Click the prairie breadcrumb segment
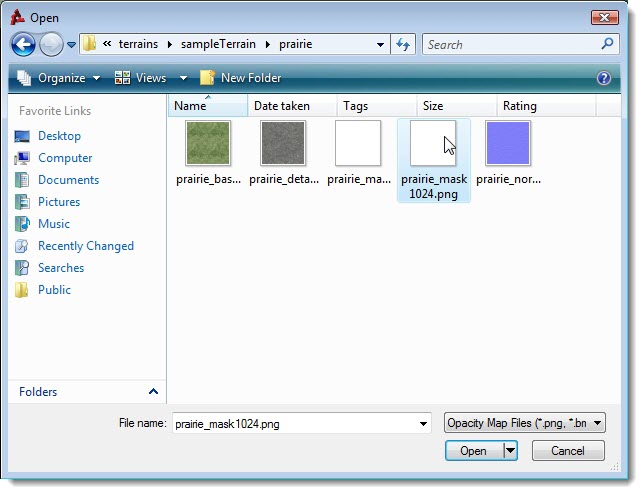Screen dimensions: 643x494 (x=296, y=44)
